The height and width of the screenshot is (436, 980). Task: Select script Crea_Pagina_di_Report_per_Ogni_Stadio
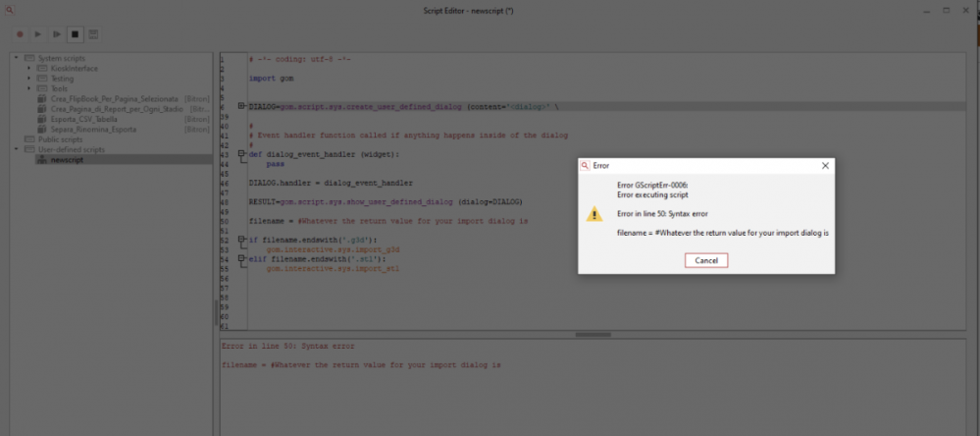pyautogui.click(x=117, y=109)
